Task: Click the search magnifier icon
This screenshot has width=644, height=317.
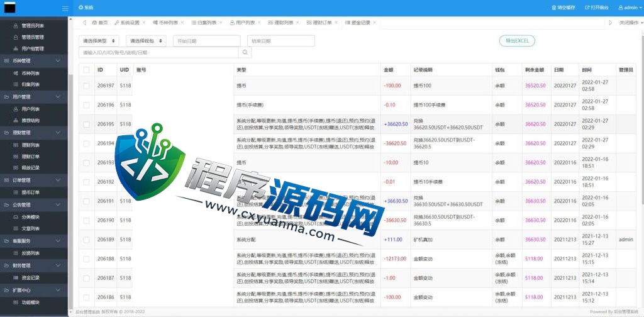Action: click(245, 52)
